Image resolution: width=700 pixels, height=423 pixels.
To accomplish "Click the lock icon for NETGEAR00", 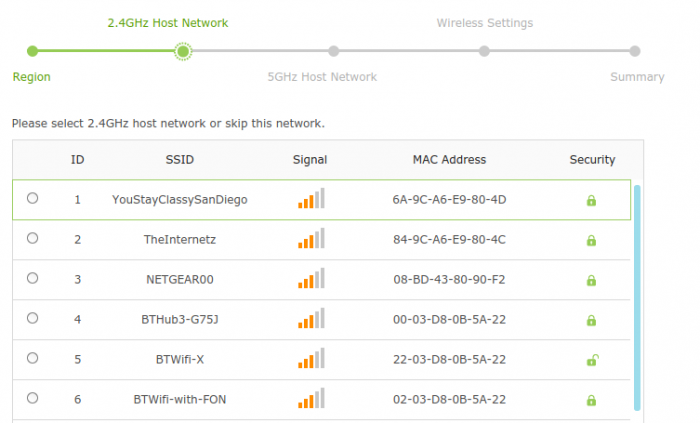I will [x=591, y=280].
